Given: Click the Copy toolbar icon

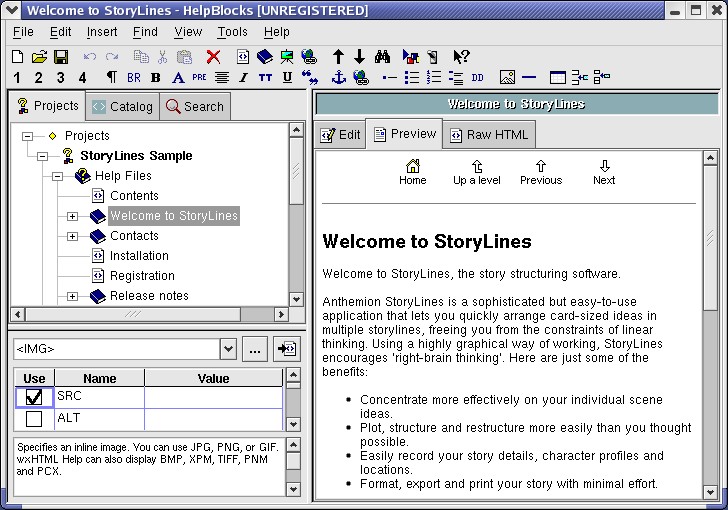Looking at the screenshot, I should pos(141,57).
